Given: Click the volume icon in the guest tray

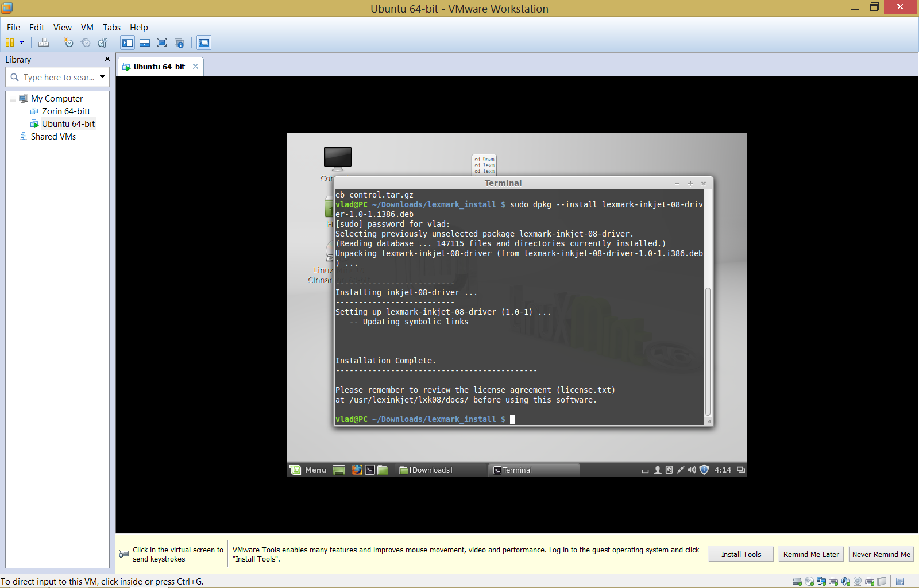Looking at the screenshot, I should [692, 470].
